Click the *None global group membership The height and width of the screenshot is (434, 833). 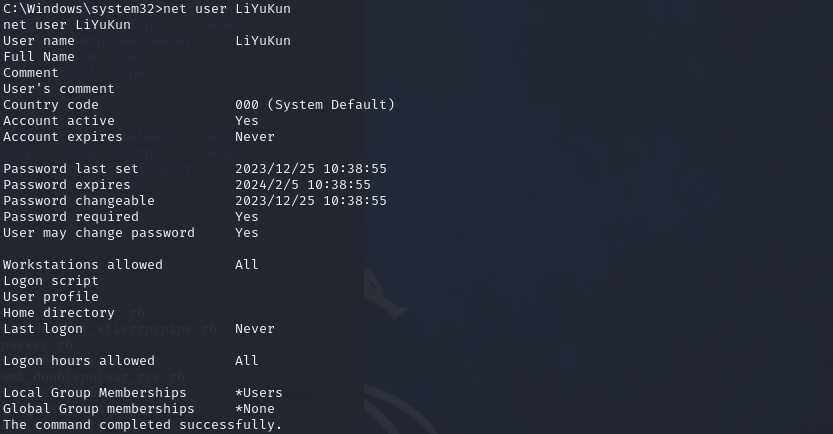(x=255, y=409)
